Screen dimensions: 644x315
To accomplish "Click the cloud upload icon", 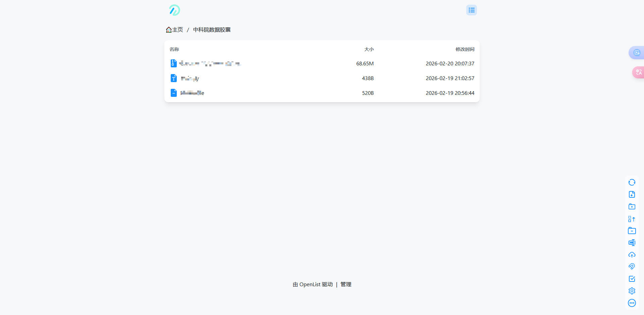I will click(x=632, y=255).
